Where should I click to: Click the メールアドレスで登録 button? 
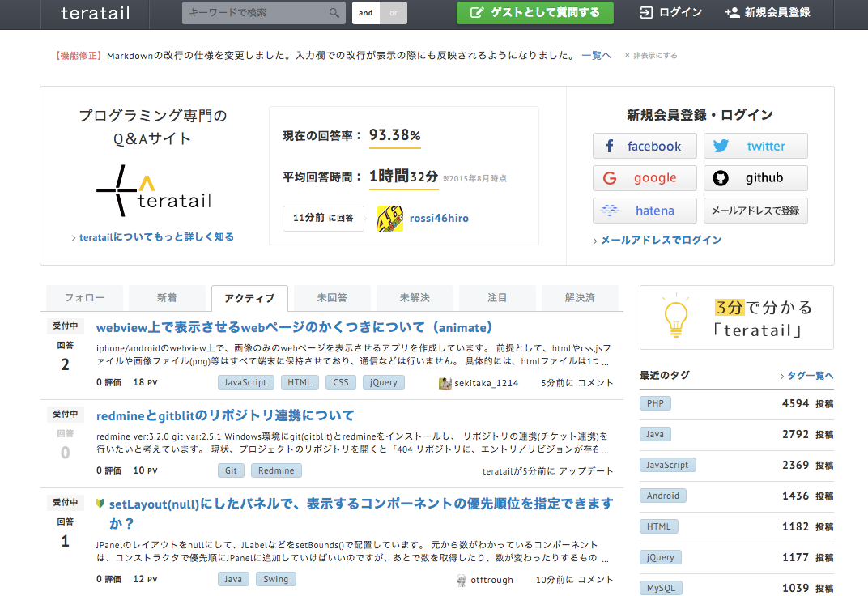click(755, 211)
